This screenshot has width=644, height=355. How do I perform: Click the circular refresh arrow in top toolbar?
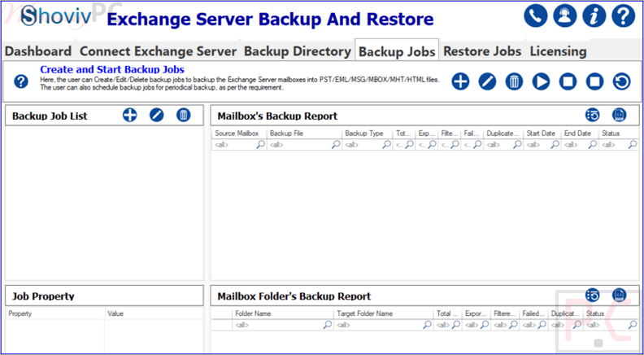tap(622, 81)
